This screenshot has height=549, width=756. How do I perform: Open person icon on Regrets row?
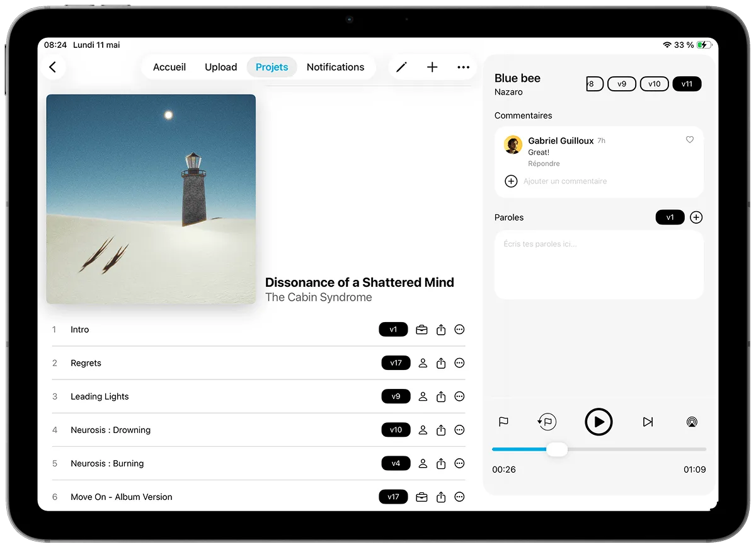coord(423,363)
